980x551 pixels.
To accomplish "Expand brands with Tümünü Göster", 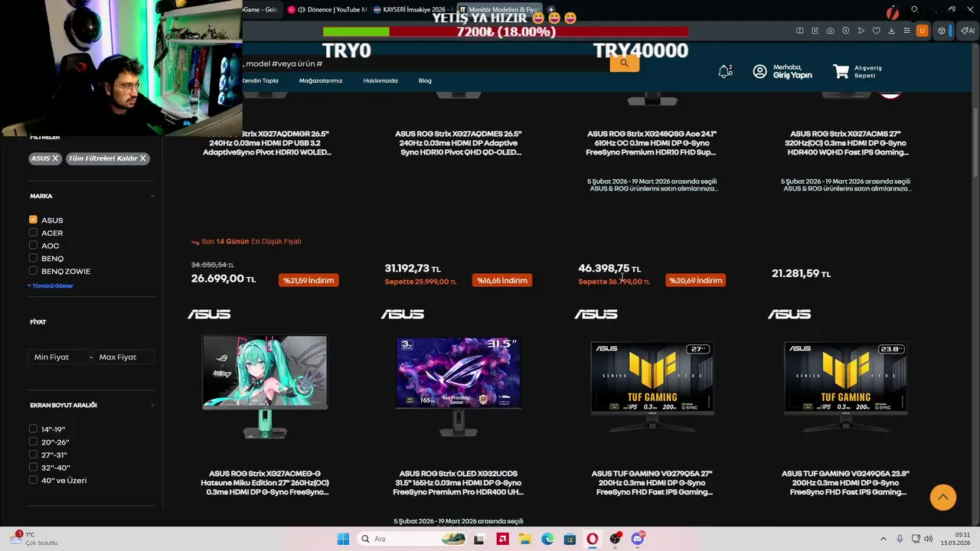I will coord(51,285).
